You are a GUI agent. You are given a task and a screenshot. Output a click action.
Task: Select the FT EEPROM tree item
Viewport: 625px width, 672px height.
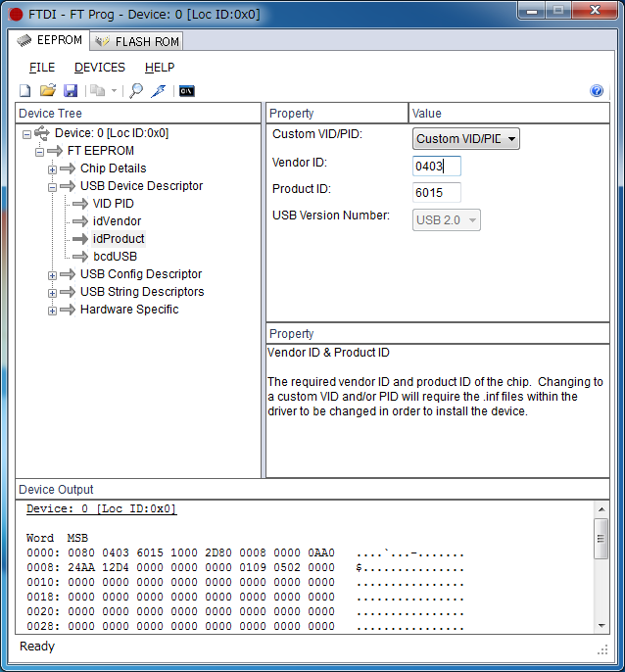101,151
